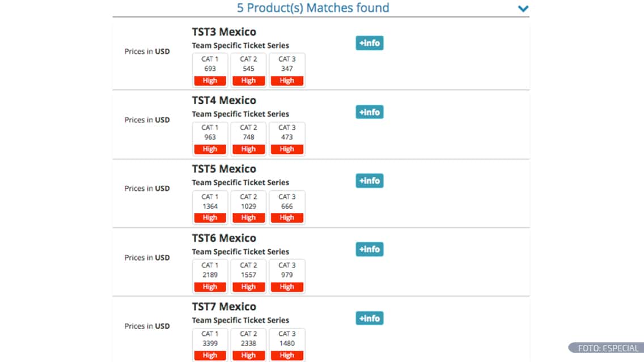The image size is (644, 362).
Task: Select TST5 Mexico CAT 3 at 666
Action: pyautogui.click(x=287, y=207)
